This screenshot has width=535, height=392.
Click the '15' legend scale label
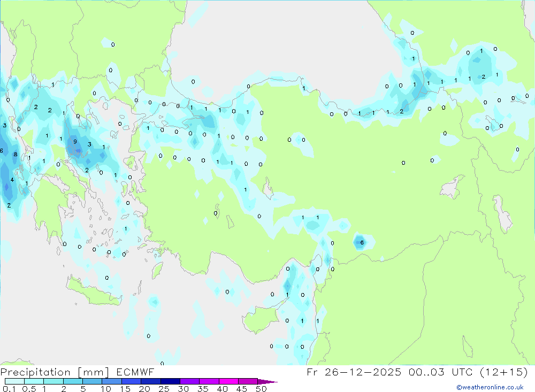point(125,389)
